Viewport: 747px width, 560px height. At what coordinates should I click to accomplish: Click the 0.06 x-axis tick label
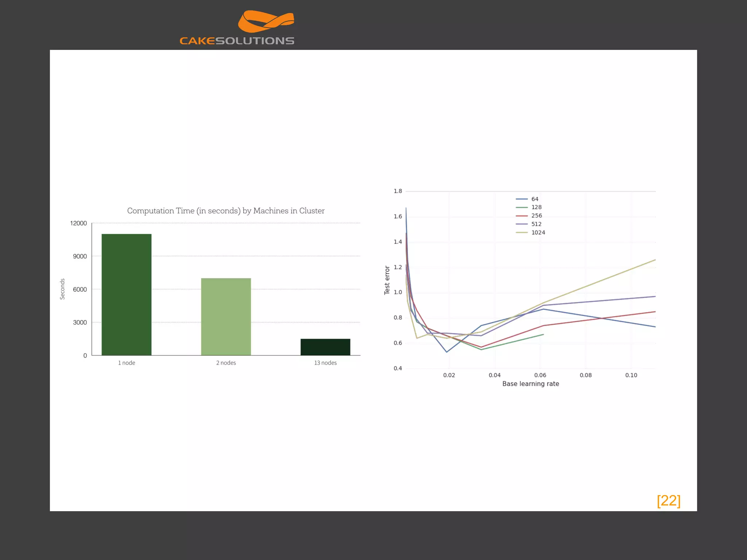[540, 375]
